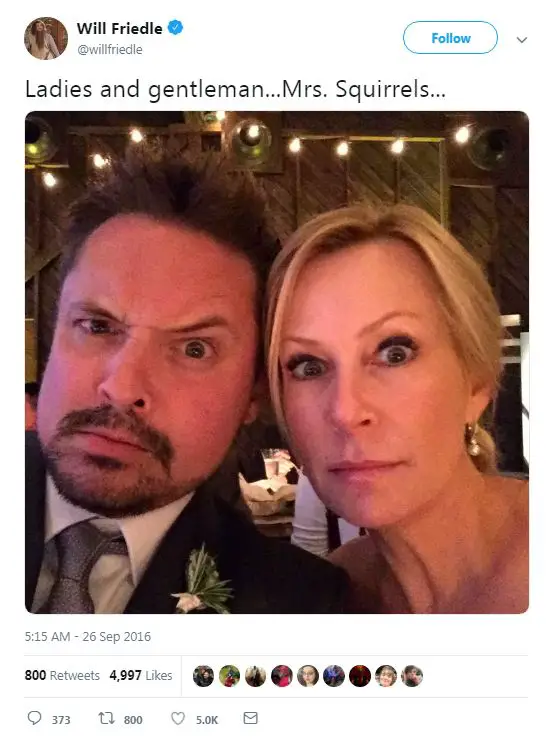
Task: Expand the tweet options chevron
Action: tap(522, 40)
